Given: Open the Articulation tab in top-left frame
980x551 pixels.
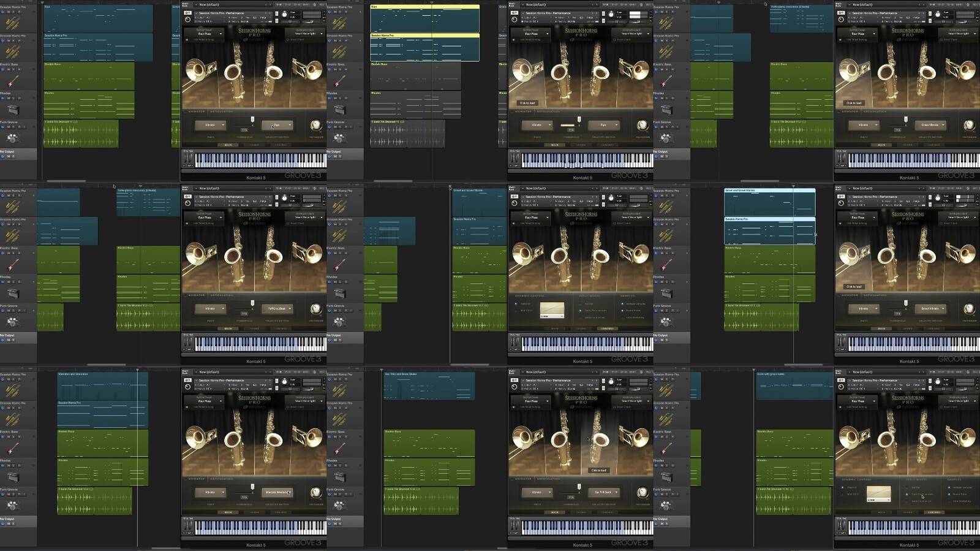Looking at the screenshot, I should click(x=222, y=112).
